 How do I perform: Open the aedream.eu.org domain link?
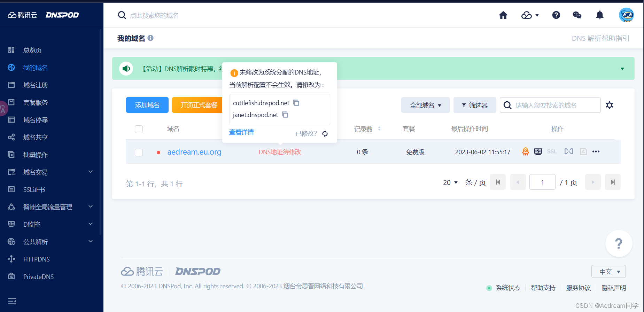pos(194,152)
